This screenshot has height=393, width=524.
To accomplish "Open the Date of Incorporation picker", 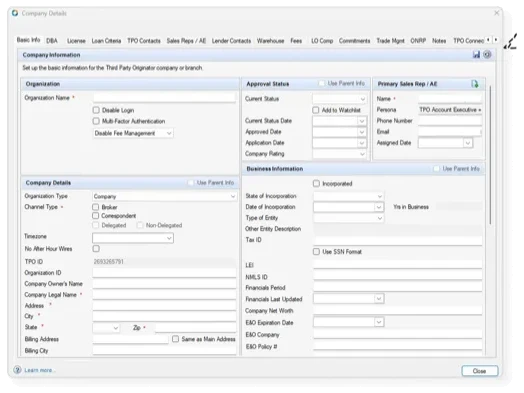I will coord(379,207).
